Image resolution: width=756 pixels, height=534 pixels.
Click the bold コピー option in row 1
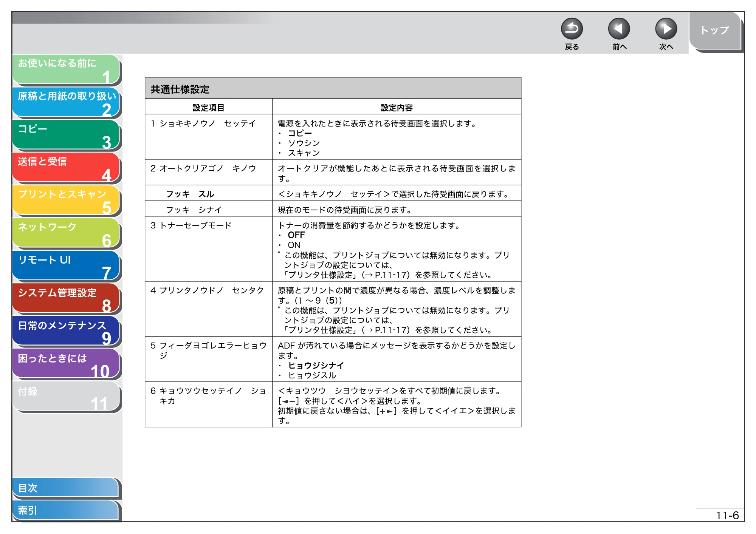pyautogui.click(x=300, y=133)
